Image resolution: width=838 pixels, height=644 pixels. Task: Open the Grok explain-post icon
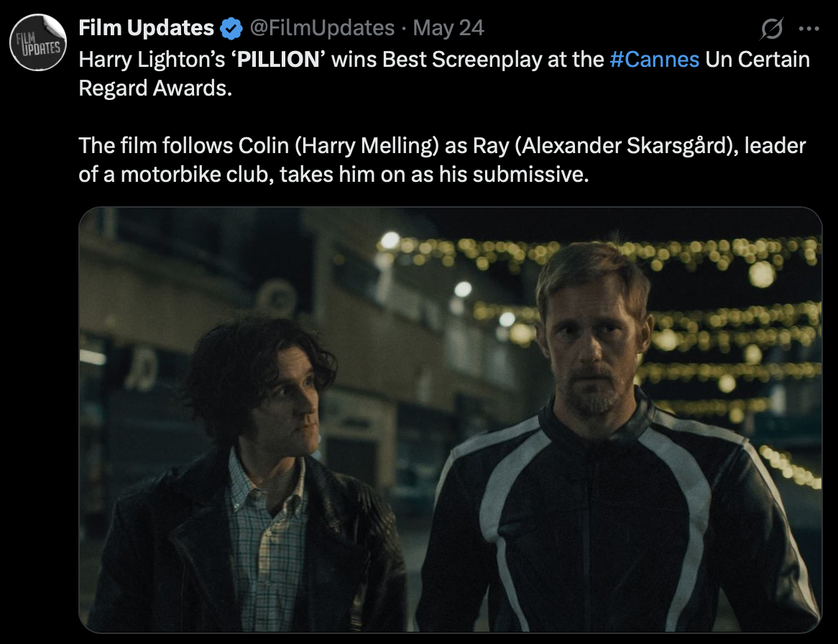click(772, 28)
